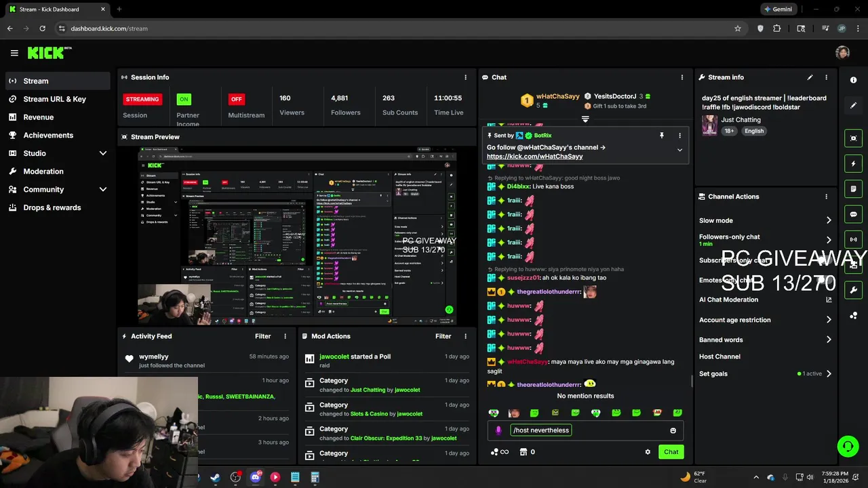Image resolution: width=868 pixels, height=488 pixels.
Task: Click the pencil icon in the right rail
Action: click(853, 105)
